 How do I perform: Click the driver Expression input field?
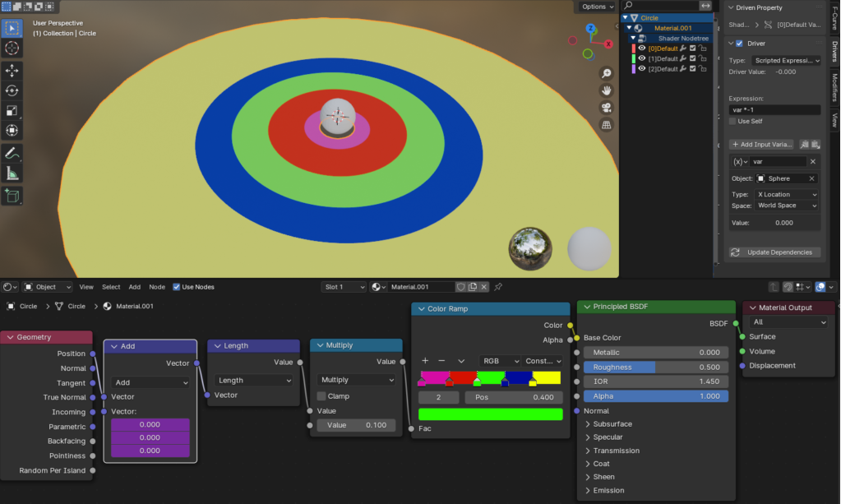(x=774, y=110)
